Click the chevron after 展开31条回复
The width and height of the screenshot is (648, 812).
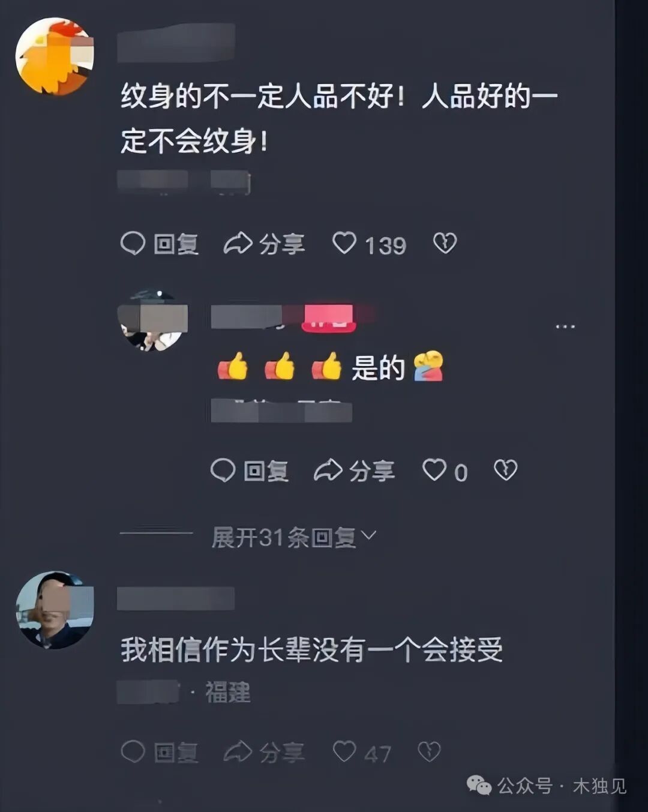coord(369,535)
